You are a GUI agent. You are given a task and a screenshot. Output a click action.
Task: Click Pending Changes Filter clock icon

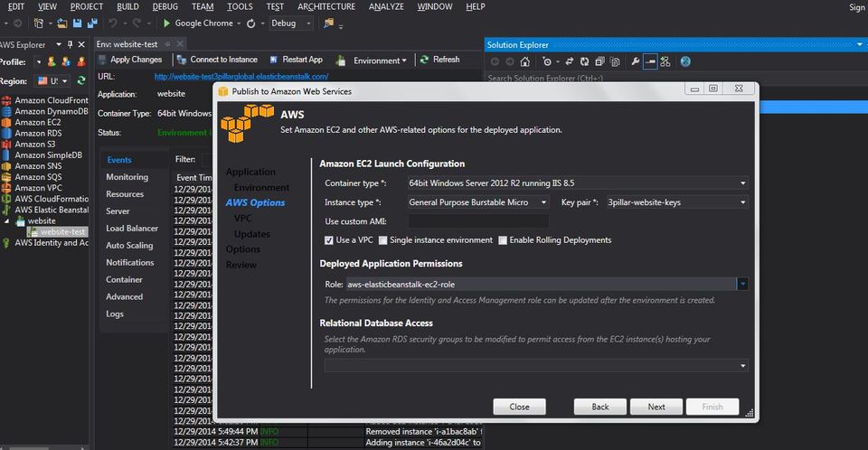[547, 61]
